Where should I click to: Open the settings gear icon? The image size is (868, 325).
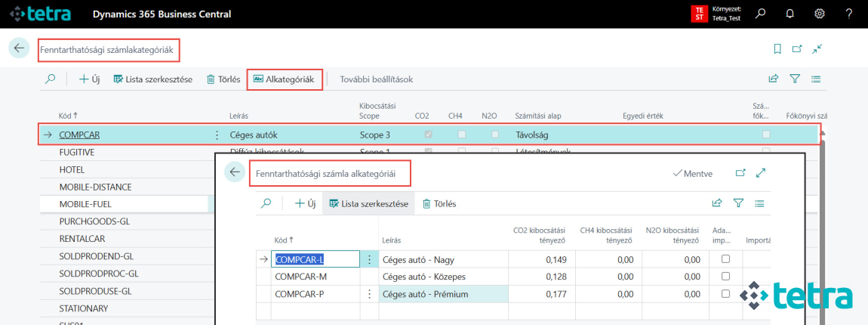(x=820, y=14)
